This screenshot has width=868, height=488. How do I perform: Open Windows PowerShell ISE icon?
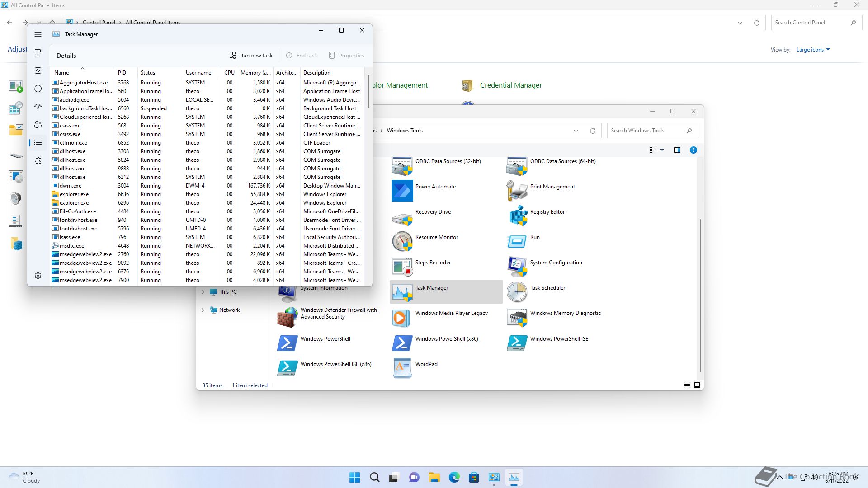[517, 343]
